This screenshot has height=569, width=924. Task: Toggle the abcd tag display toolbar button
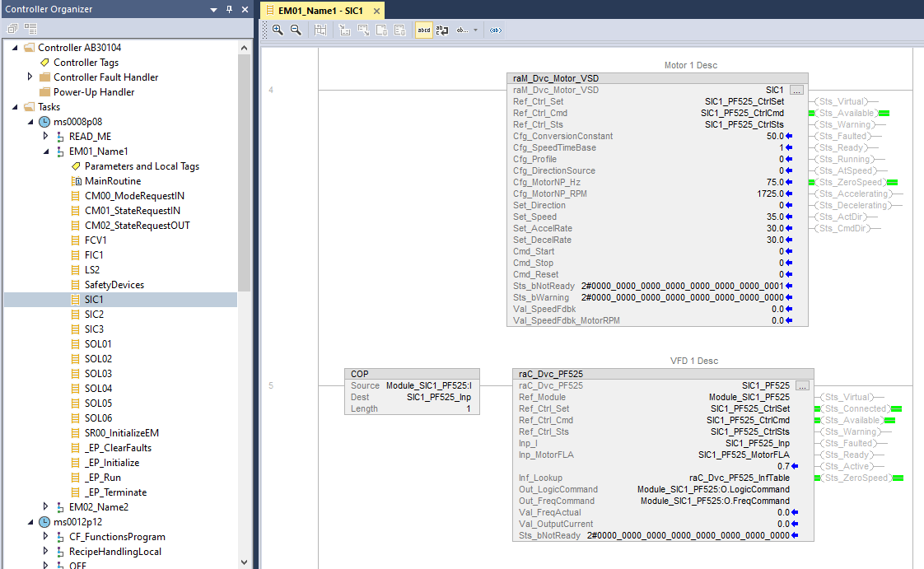click(x=423, y=30)
